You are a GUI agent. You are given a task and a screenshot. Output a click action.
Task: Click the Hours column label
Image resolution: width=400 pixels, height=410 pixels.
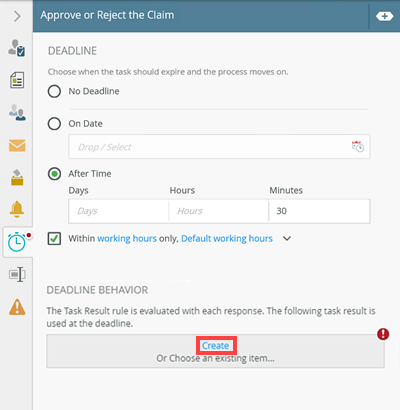point(182,190)
